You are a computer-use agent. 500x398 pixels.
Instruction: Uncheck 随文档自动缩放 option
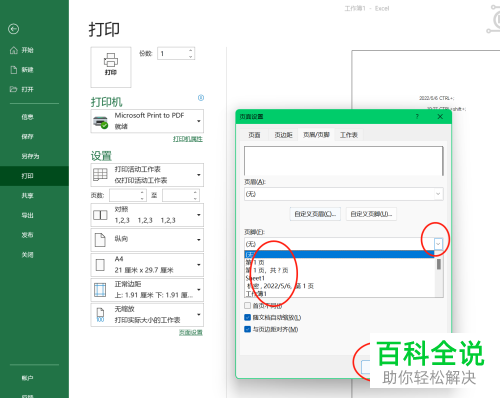tap(247, 317)
